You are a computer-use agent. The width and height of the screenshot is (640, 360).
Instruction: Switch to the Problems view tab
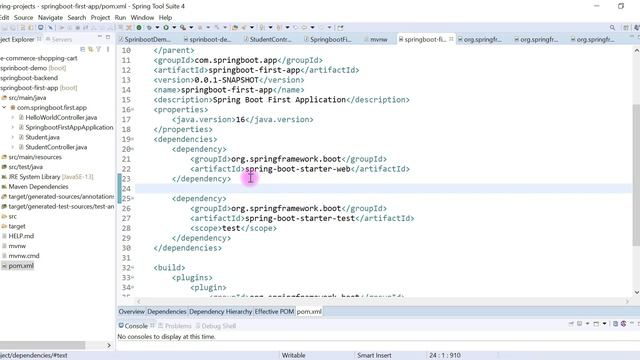point(175,326)
